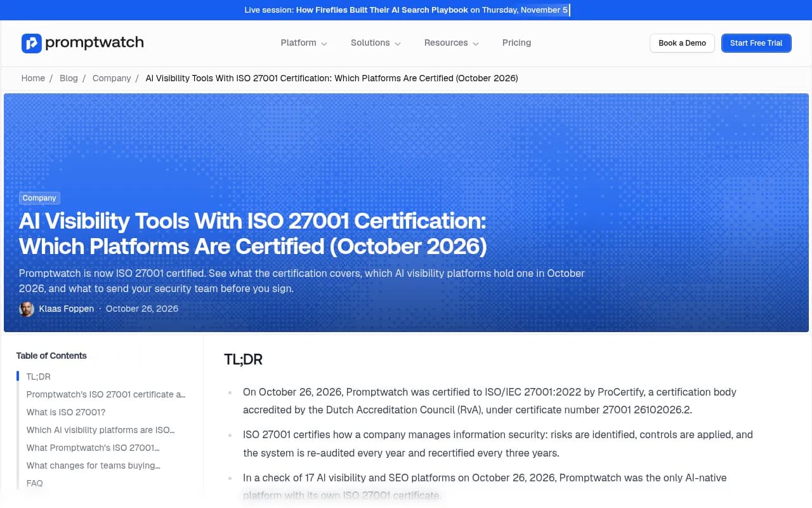
Task: Click the article subtitle starting 'Promptwatch is now ISO 27001 certified'
Action: click(x=302, y=281)
